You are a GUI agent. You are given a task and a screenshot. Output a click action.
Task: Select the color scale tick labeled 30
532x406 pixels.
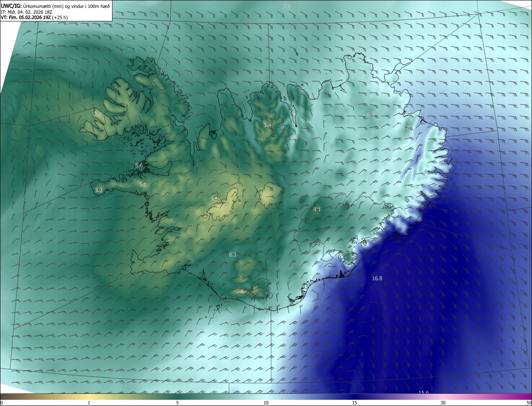(443, 403)
